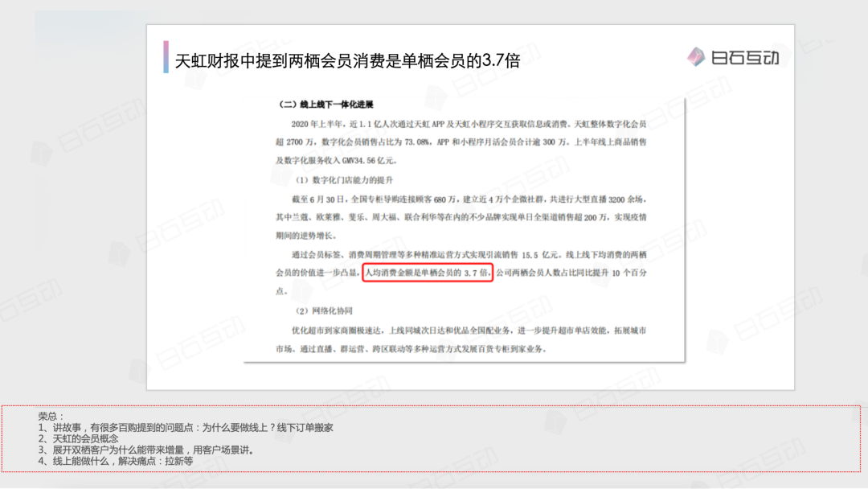The width and height of the screenshot is (868, 489).
Task: Click the 白石互动 logo icon
Action: coord(696,56)
